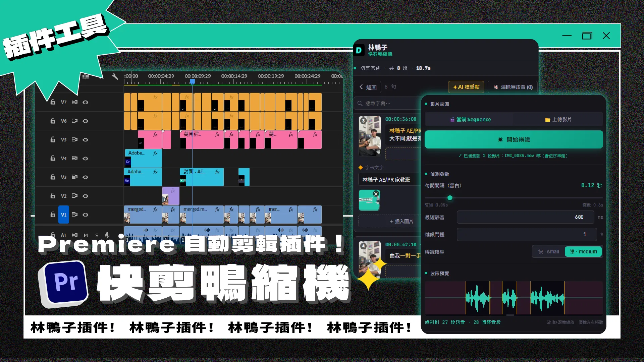Click the 字卡文字 field 林鴨子 AE/PR 家教班
The height and width of the screenshot is (362, 644).
390,180
